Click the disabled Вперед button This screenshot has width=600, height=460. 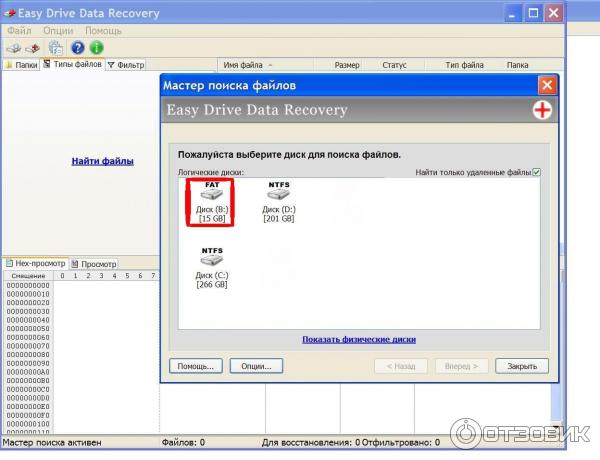point(461,366)
